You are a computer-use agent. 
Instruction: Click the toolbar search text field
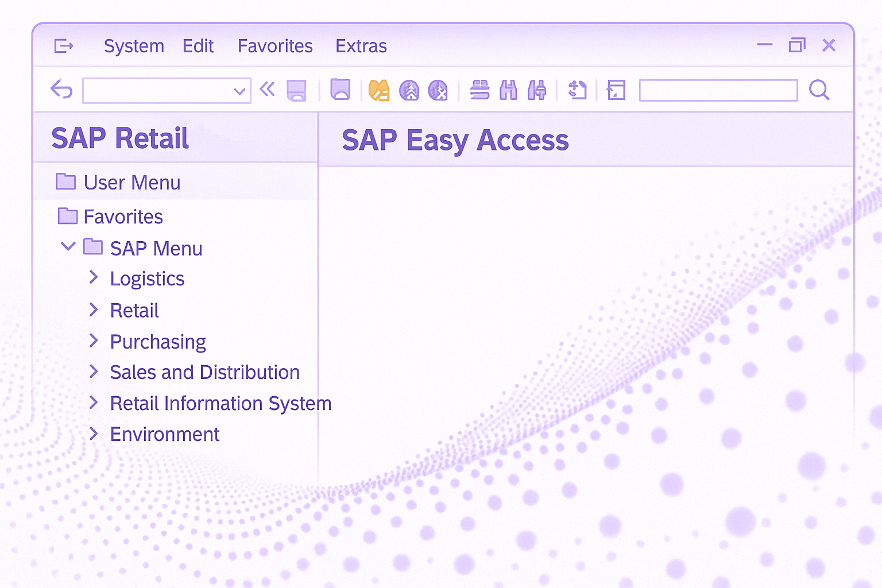718,90
